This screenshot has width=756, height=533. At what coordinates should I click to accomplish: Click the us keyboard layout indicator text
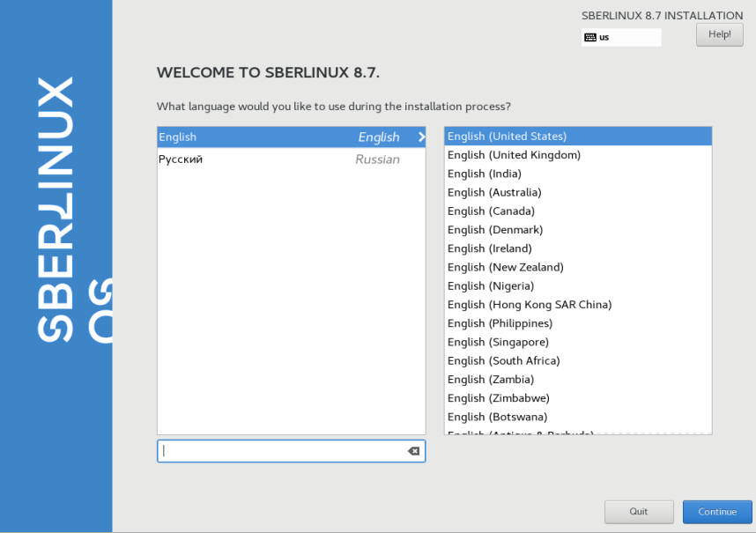pos(604,38)
